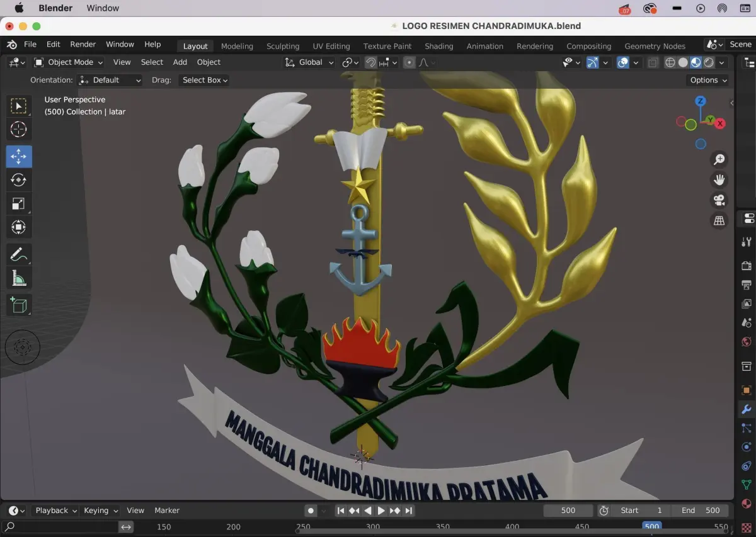Open viewport shading options arrow
The image size is (756, 537).
[x=722, y=62]
